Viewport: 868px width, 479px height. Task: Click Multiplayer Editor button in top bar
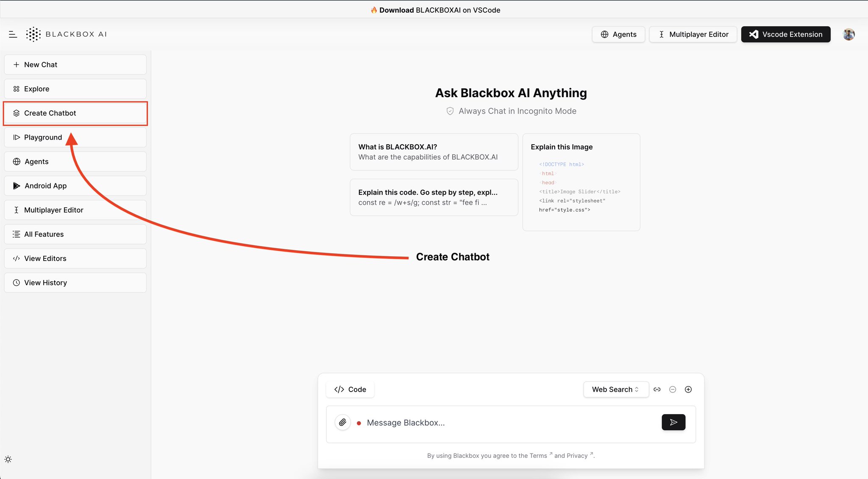coord(693,34)
